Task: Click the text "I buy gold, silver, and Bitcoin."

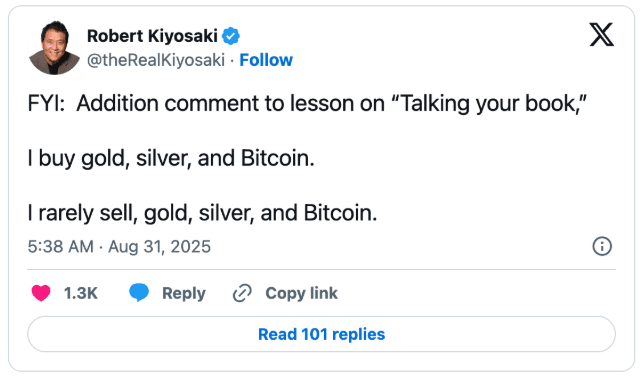Action: pyautogui.click(x=171, y=158)
